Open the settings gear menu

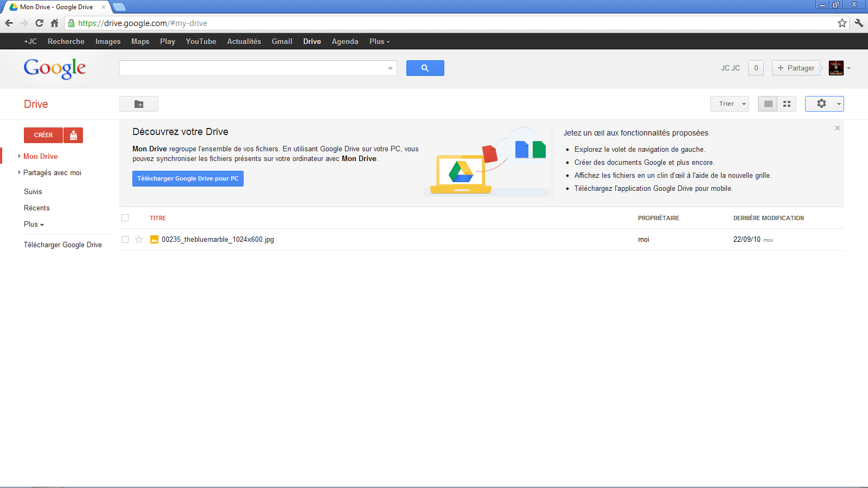pyautogui.click(x=824, y=104)
